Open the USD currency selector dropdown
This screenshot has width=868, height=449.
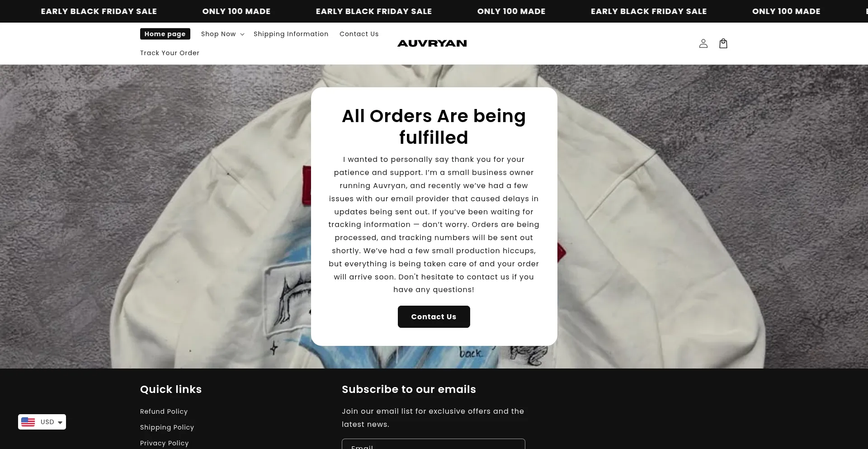[42, 422]
